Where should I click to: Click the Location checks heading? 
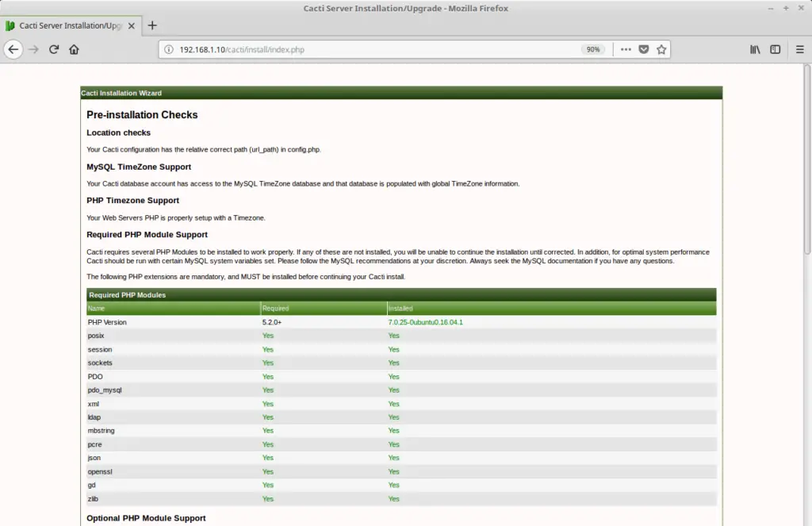pyautogui.click(x=119, y=132)
